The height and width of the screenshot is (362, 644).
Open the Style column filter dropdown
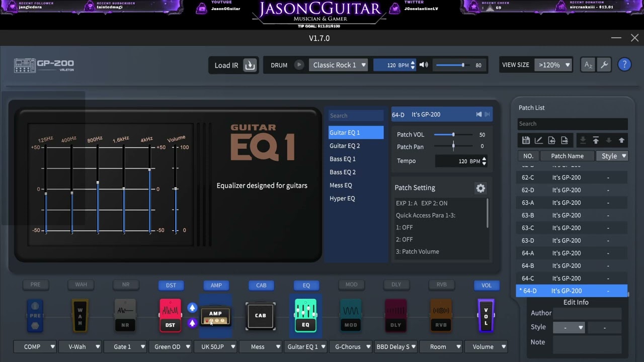612,156
